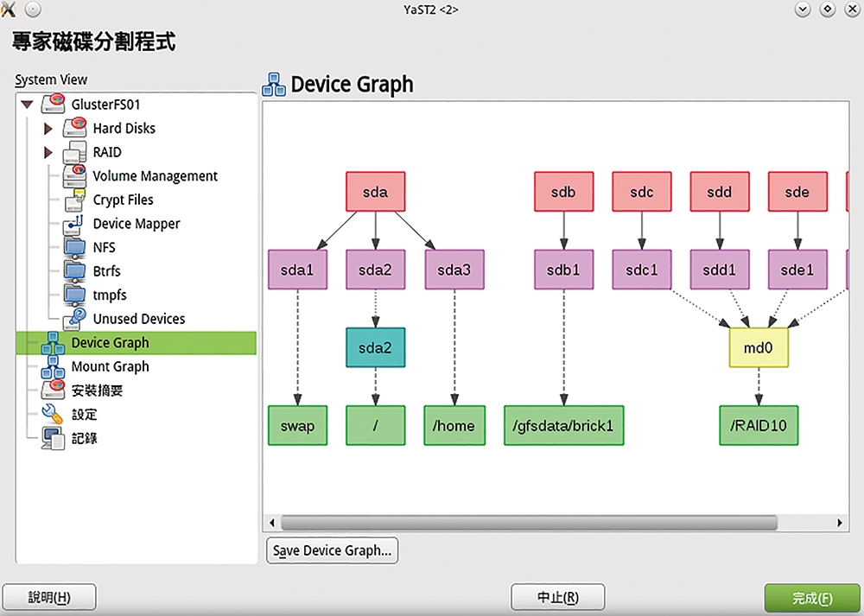Click the RAID icon in System View
This screenshot has height=616, width=864.
click(x=74, y=151)
